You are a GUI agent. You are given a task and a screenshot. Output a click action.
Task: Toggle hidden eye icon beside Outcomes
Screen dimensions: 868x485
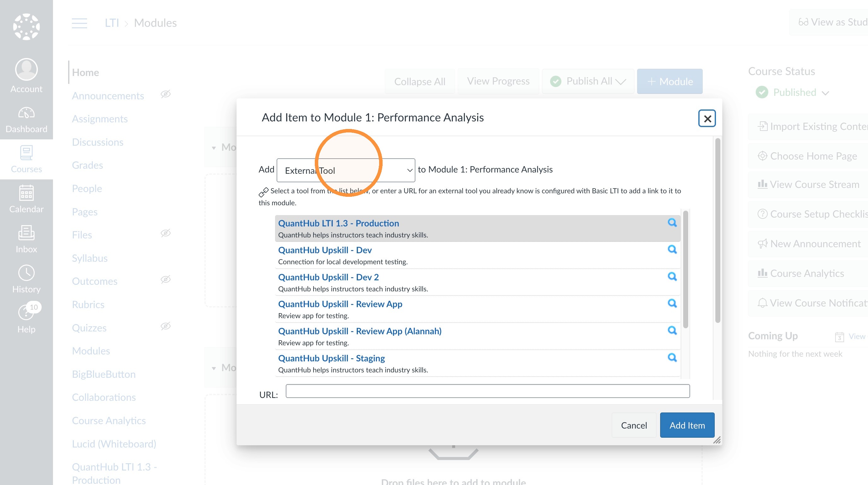tap(166, 279)
